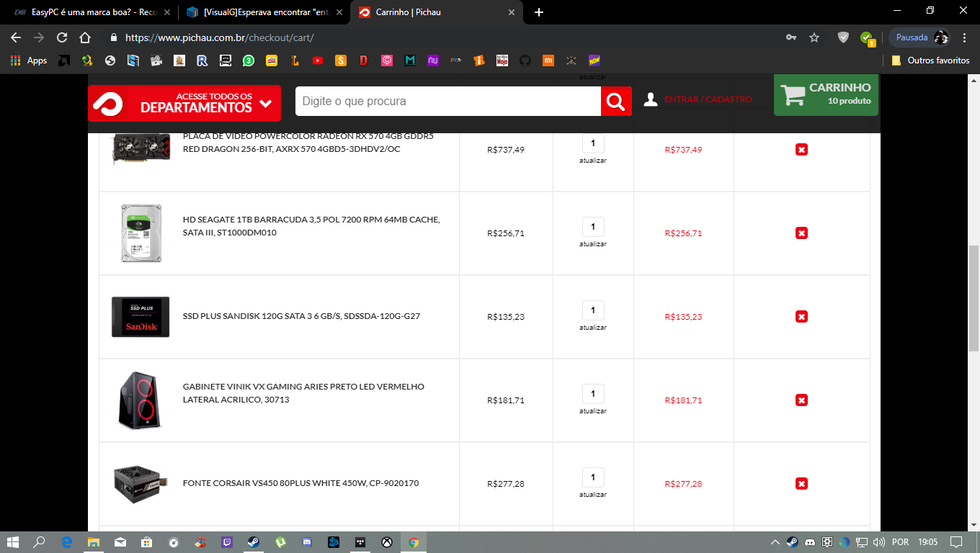Remove the Radeon RX 570 item from cart
Screen dimensions: 980x553
click(801, 150)
